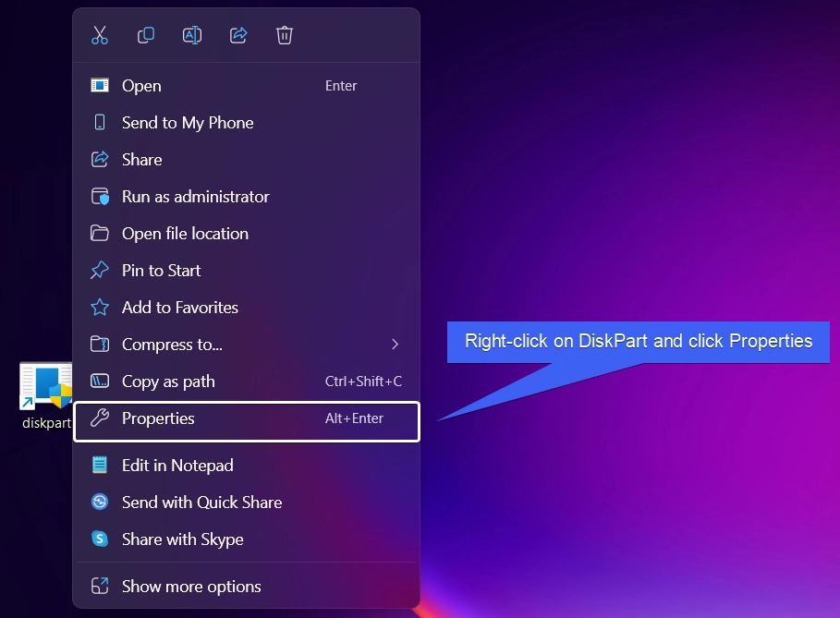
Task: Click the Ctrl+Shift+C shortcut text
Action: tap(363, 382)
